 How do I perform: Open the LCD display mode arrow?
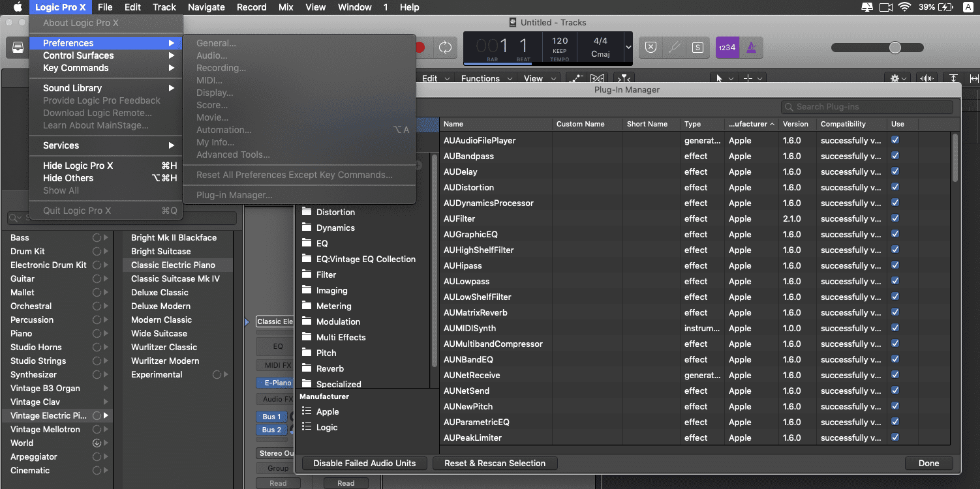point(628,47)
